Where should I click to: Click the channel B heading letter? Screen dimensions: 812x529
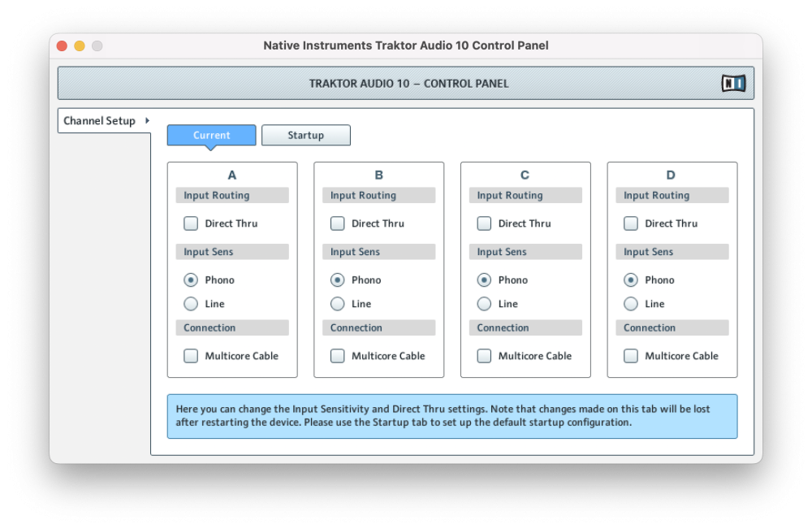(x=379, y=176)
